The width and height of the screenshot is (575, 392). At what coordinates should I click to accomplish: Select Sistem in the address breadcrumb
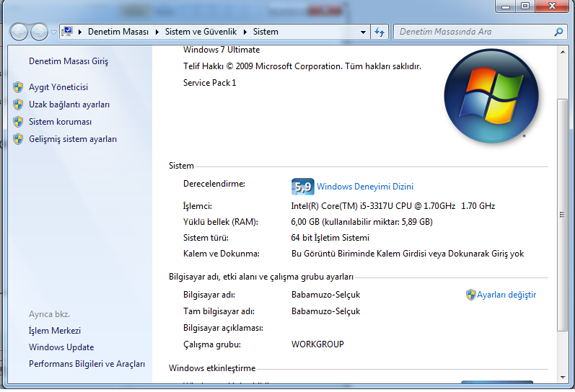(265, 32)
